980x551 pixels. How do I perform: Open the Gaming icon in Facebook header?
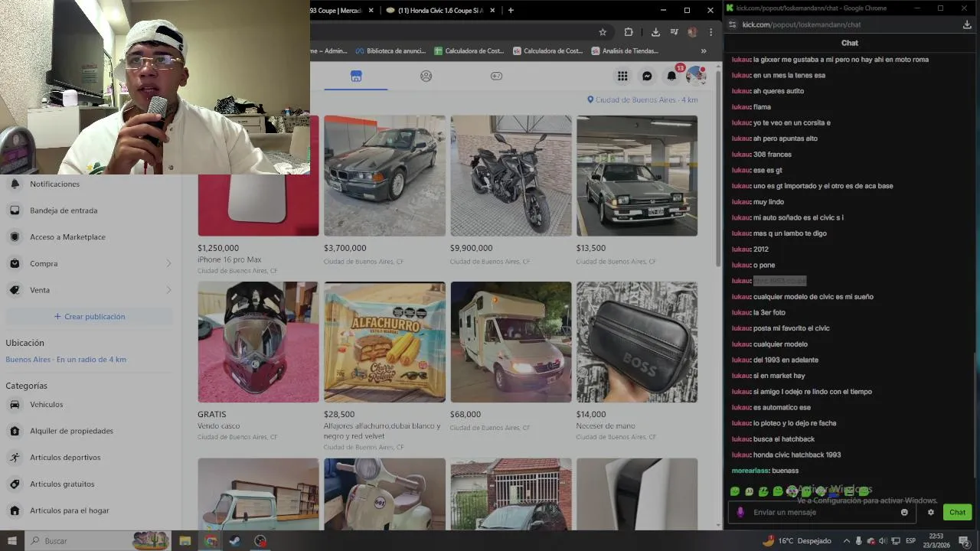click(496, 76)
